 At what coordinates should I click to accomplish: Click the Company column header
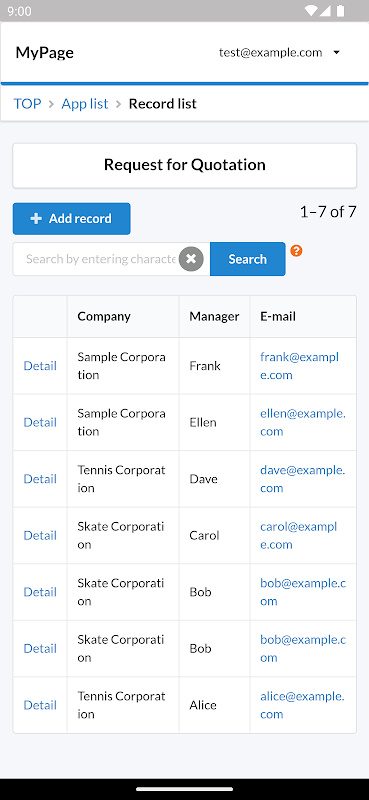point(104,316)
